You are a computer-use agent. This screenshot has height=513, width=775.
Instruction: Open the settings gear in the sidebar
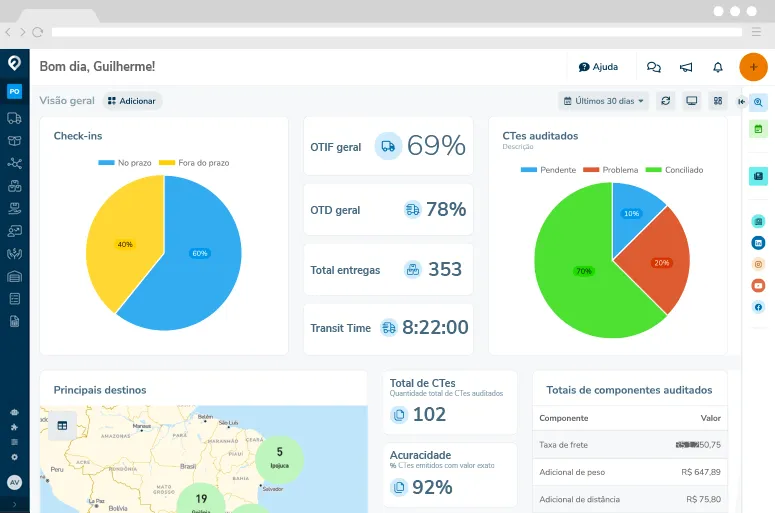coord(14,457)
